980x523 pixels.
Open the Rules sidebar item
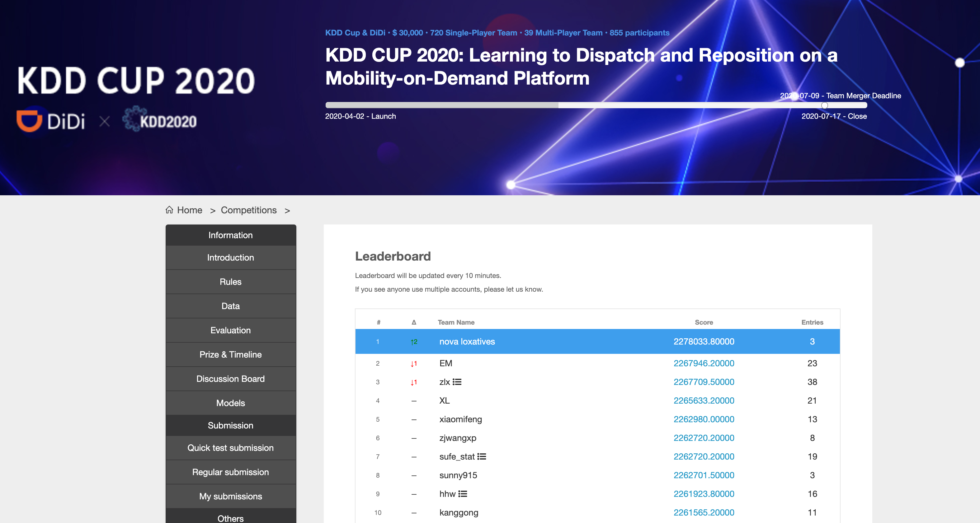pos(231,282)
